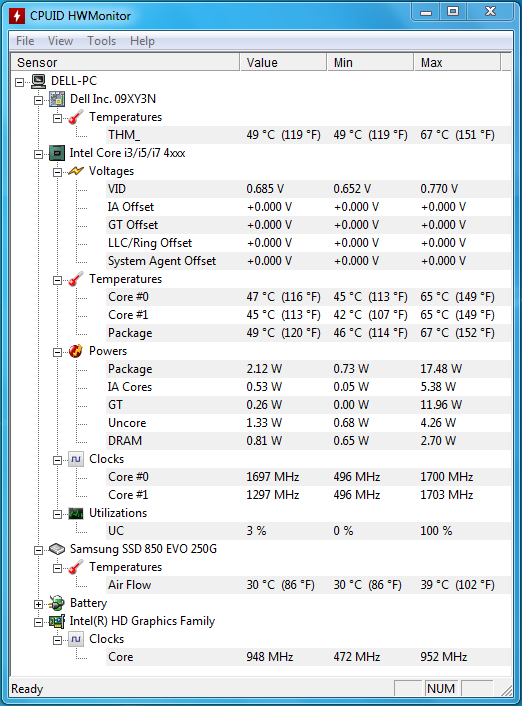Screen dimensions: 522x706
Task: Expand the Battery node
Action: 39,605
